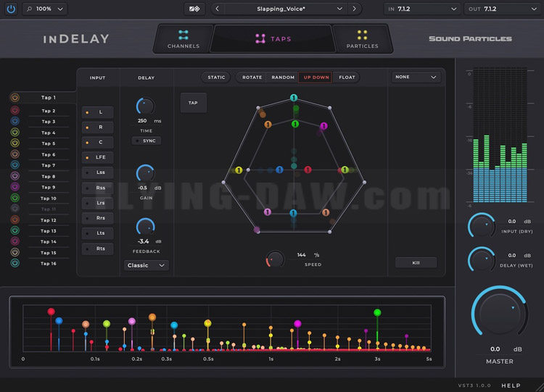544x392 pixels.
Task: Enable the Rrs input channel
Action: (x=97, y=217)
